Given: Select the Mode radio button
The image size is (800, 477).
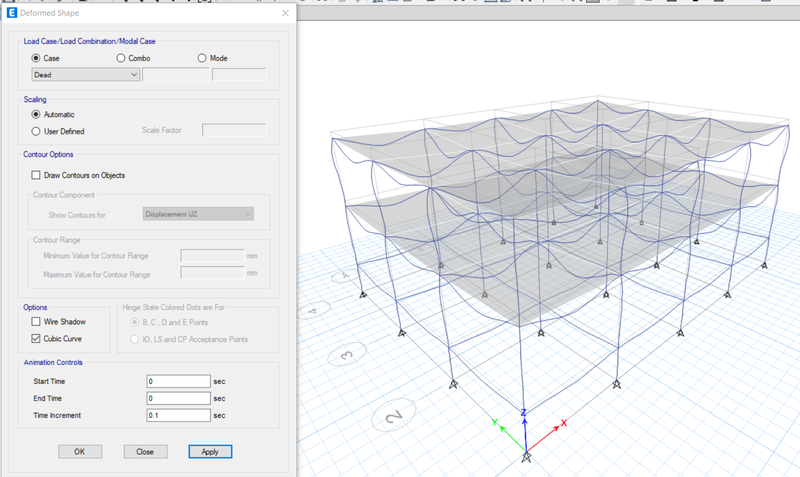Looking at the screenshot, I should pos(202,58).
